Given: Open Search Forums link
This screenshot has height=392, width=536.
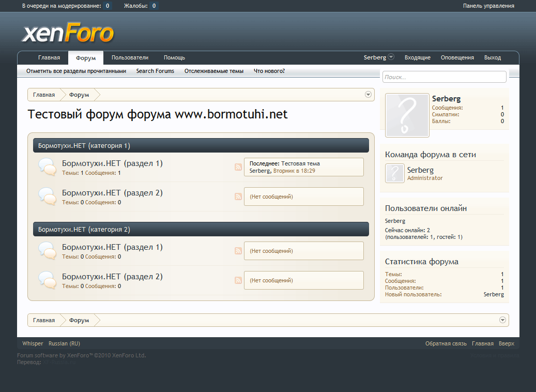Looking at the screenshot, I should 155,71.
